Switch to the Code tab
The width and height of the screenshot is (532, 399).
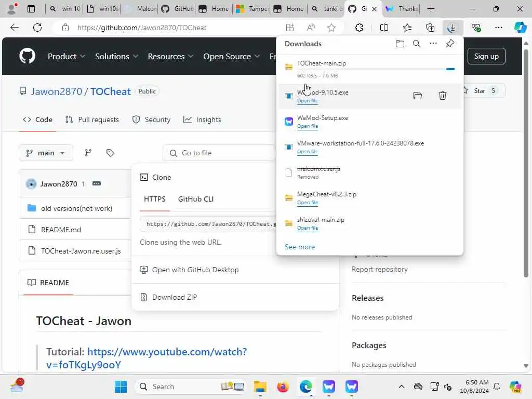[x=37, y=120]
